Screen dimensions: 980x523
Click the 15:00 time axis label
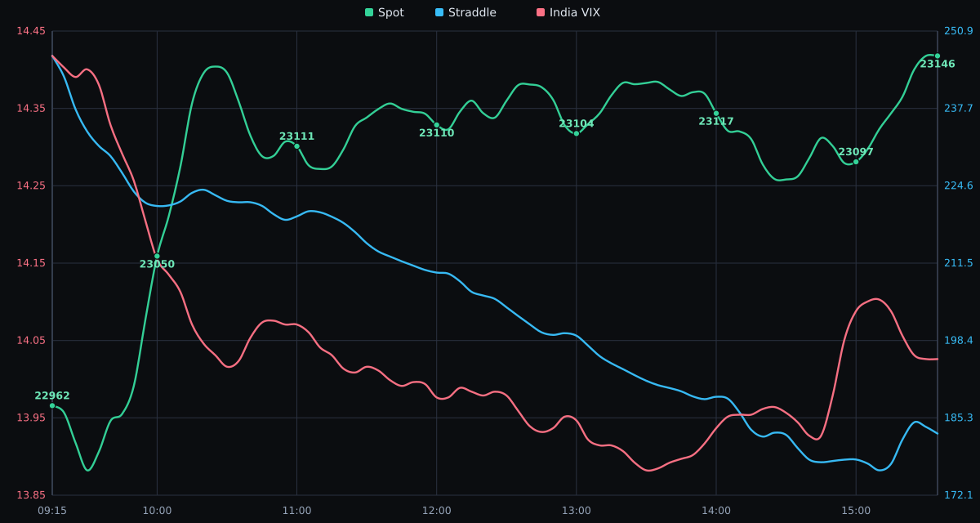(x=856, y=511)
